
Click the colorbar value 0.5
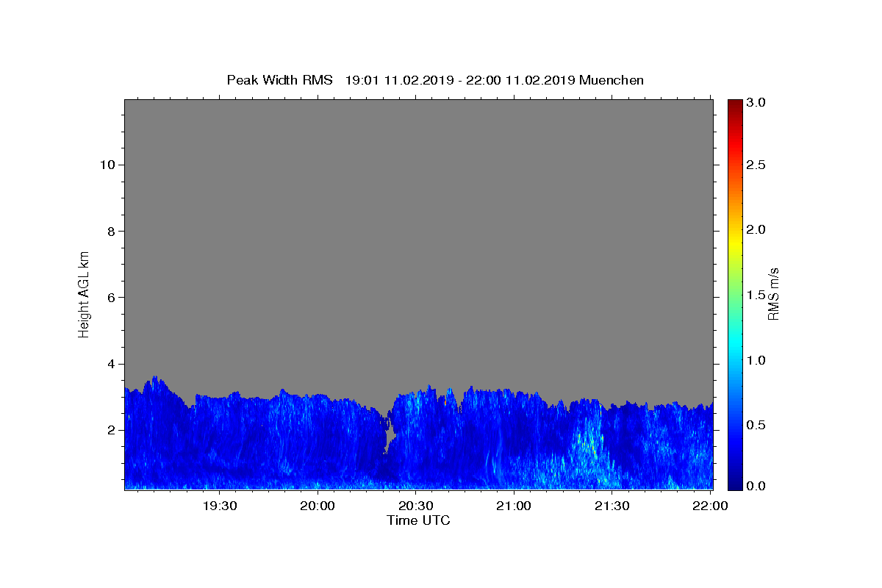click(756, 425)
